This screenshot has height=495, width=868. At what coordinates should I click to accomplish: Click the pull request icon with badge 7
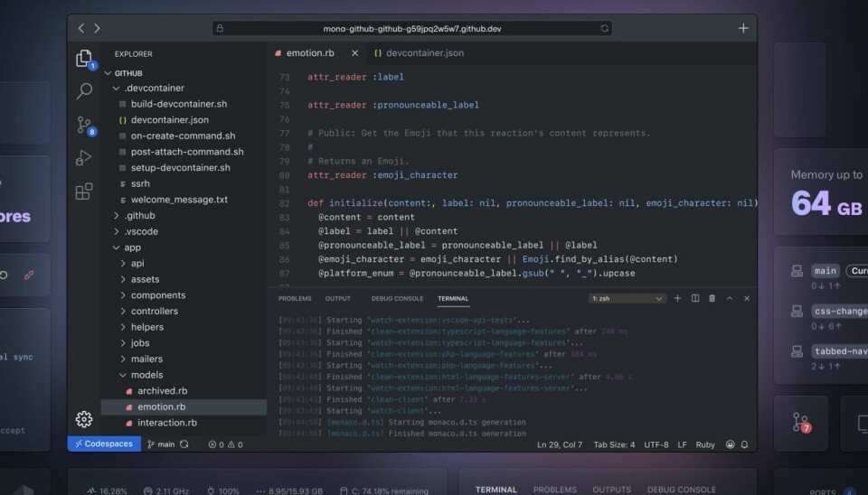coord(801,423)
